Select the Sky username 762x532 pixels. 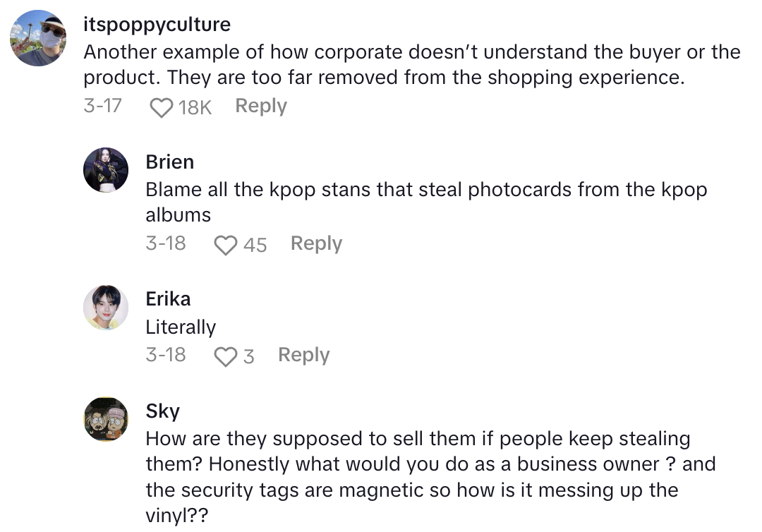point(162,411)
